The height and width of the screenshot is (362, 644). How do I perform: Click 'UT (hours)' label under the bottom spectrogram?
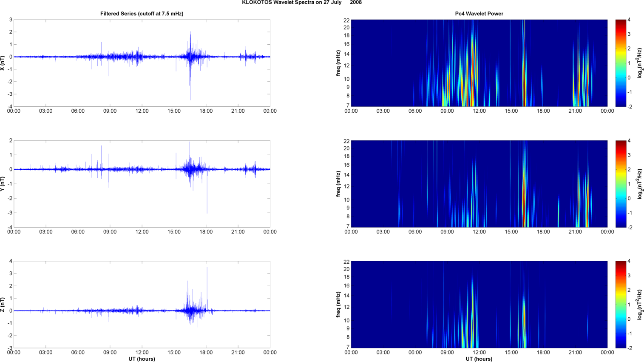coord(479,359)
